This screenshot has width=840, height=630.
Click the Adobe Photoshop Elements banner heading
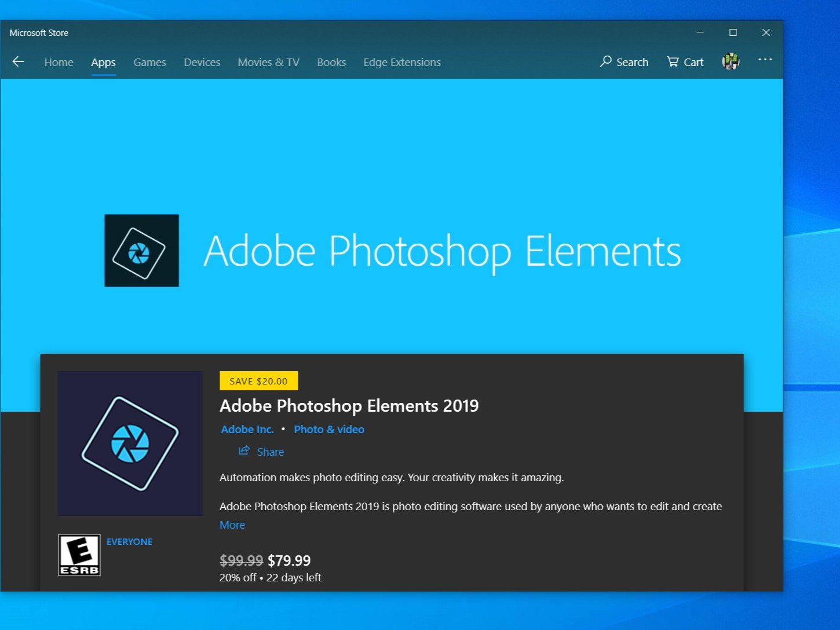442,252
